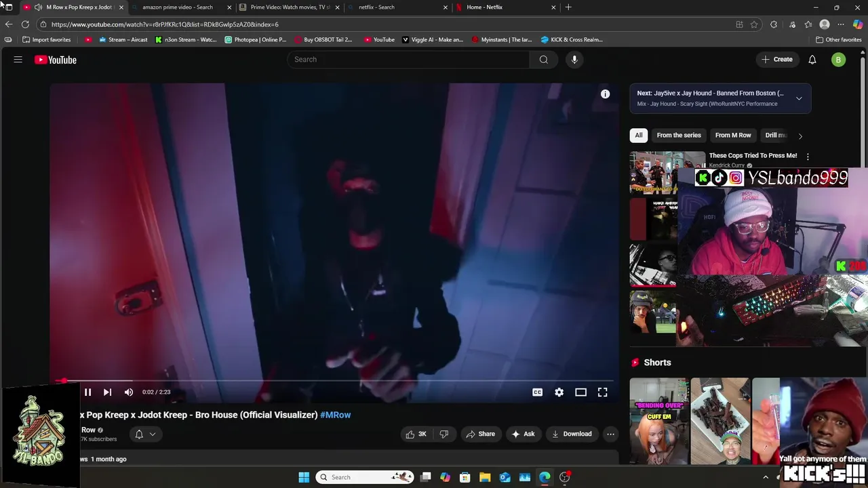This screenshot has height=488, width=868.
Task: Open Task View on taskbar
Action: pos(425,477)
